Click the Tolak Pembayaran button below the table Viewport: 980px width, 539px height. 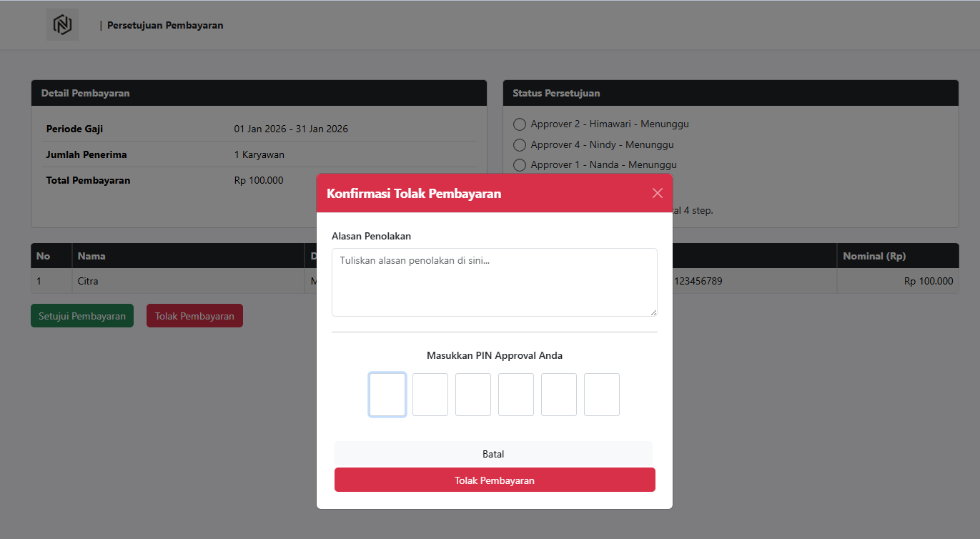194,316
